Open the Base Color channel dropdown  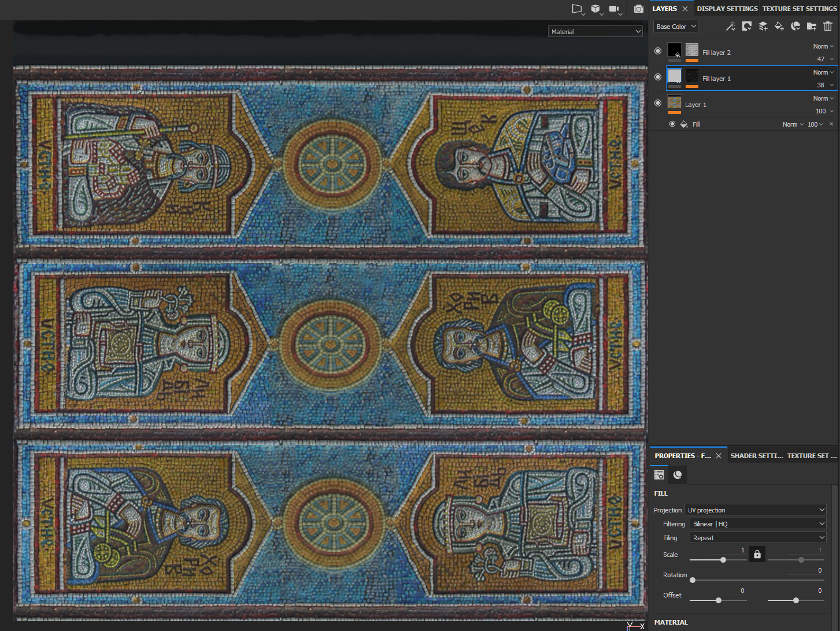coord(676,27)
